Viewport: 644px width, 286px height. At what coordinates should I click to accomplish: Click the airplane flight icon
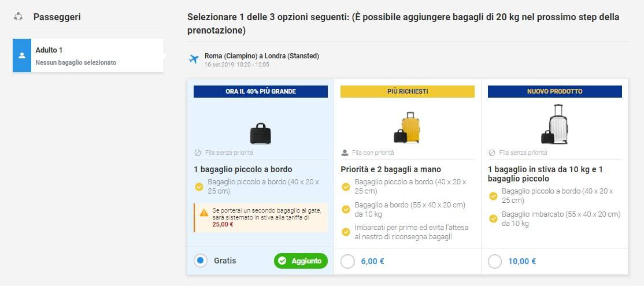[194, 59]
